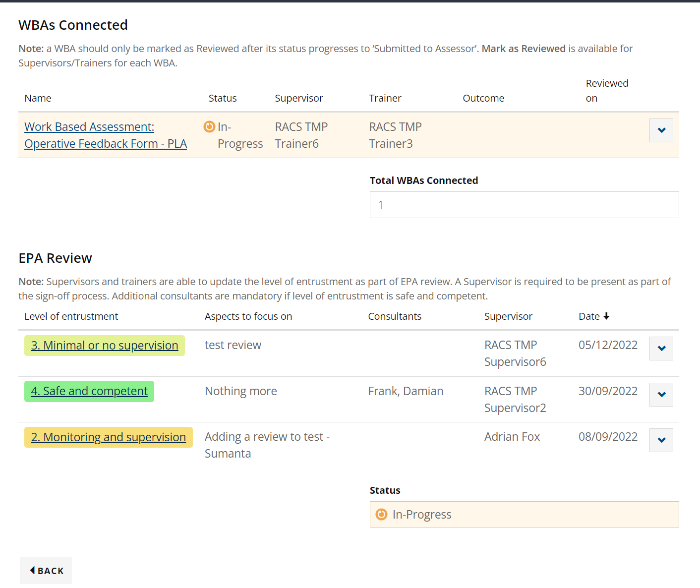Image resolution: width=700 pixels, height=588 pixels.
Task: Click the Level of entrustment column header
Action: pyautogui.click(x=71, y=316)
